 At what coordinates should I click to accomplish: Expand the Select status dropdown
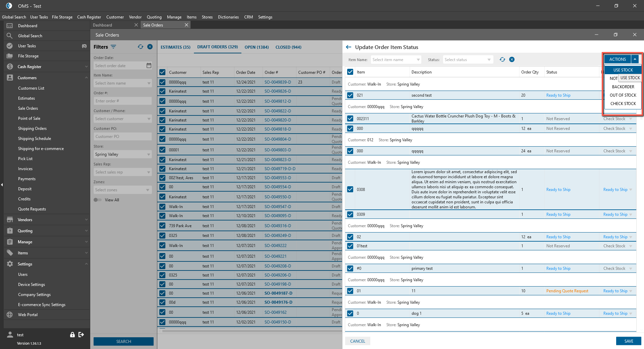(468, 60)
